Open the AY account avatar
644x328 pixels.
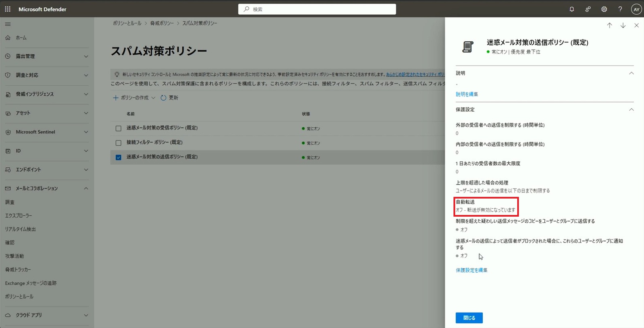[x=636, y=9]
